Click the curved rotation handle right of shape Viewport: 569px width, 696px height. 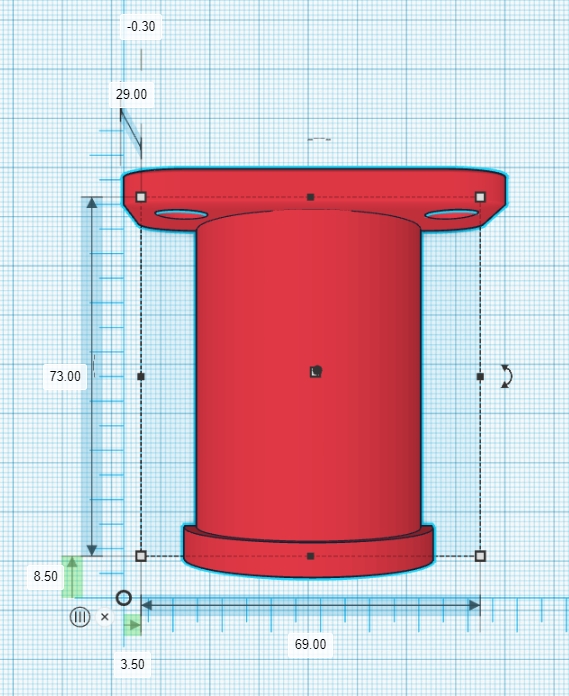[x=506, y=376]
